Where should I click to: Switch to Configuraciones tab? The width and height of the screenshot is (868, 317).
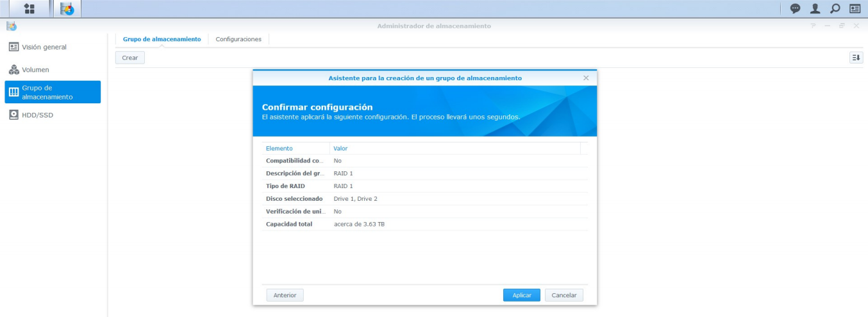(238, 39)
